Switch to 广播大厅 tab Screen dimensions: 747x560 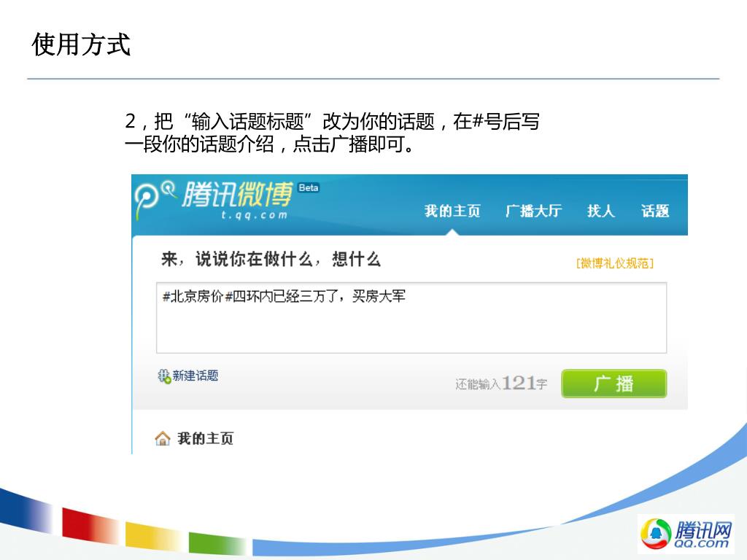[x=533, y=211]
